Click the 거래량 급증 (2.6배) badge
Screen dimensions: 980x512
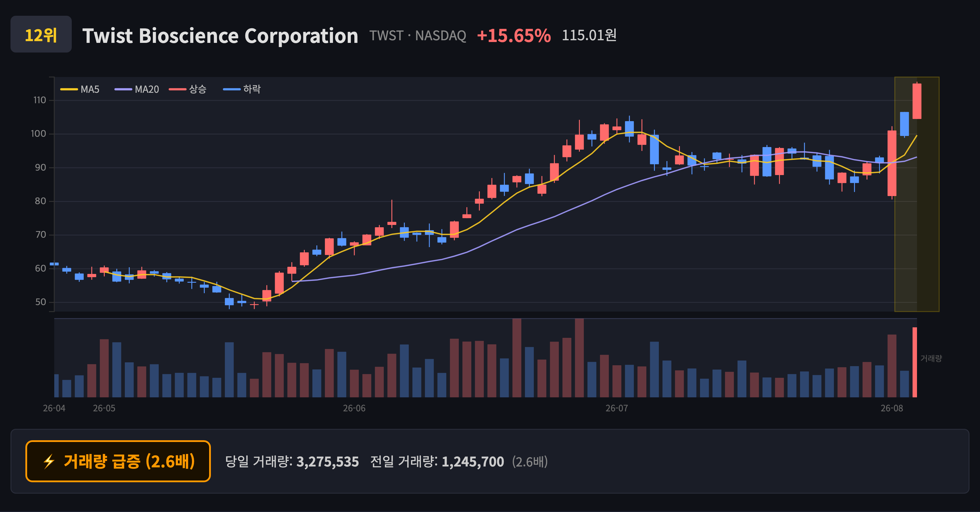(x=118, y=461)
